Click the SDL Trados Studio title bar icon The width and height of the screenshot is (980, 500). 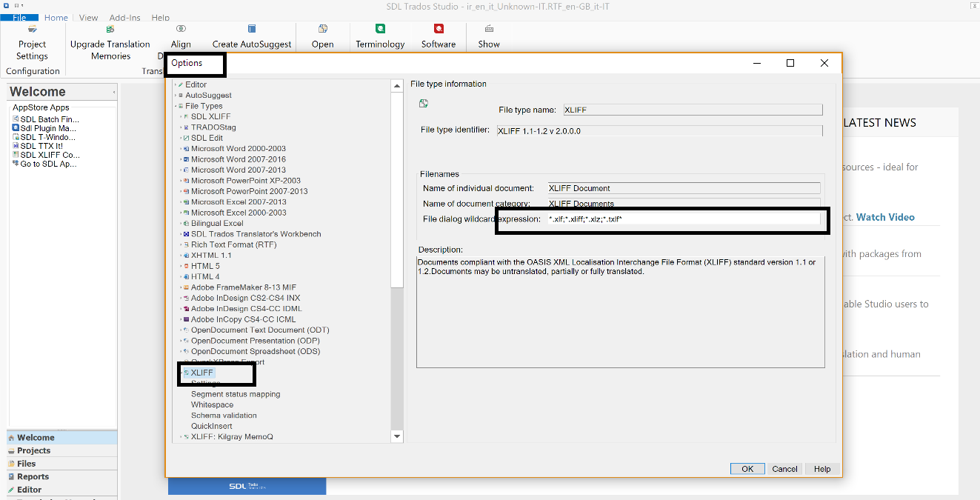pos(7,6)
